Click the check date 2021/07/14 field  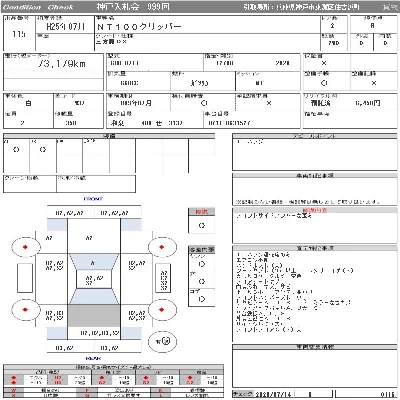[272, 395]
